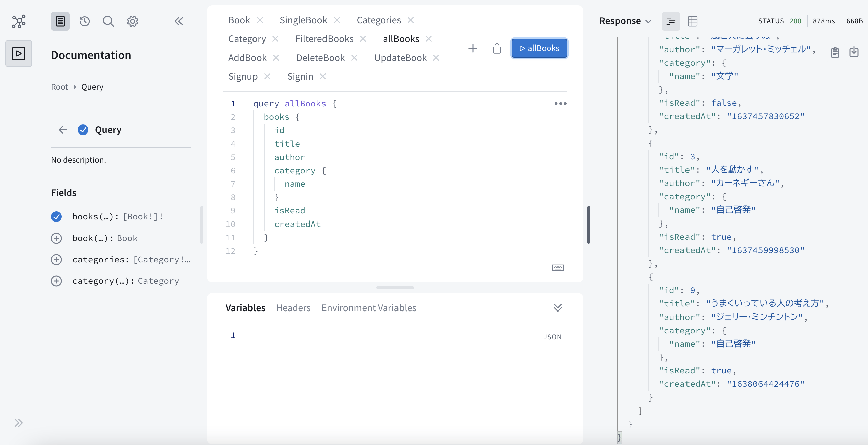Add the categories field to the query
The height and width of the screenshot is (445, 868).
[56, 260]
